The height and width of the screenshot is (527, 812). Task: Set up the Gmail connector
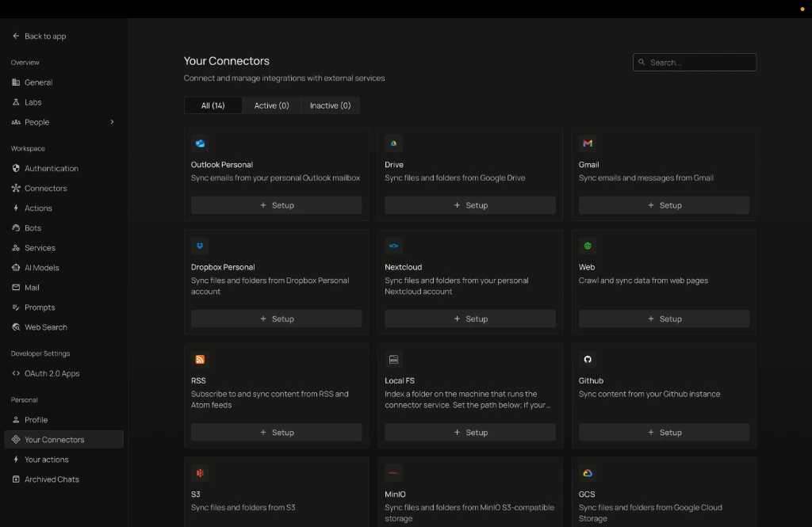tap(664, 205)
